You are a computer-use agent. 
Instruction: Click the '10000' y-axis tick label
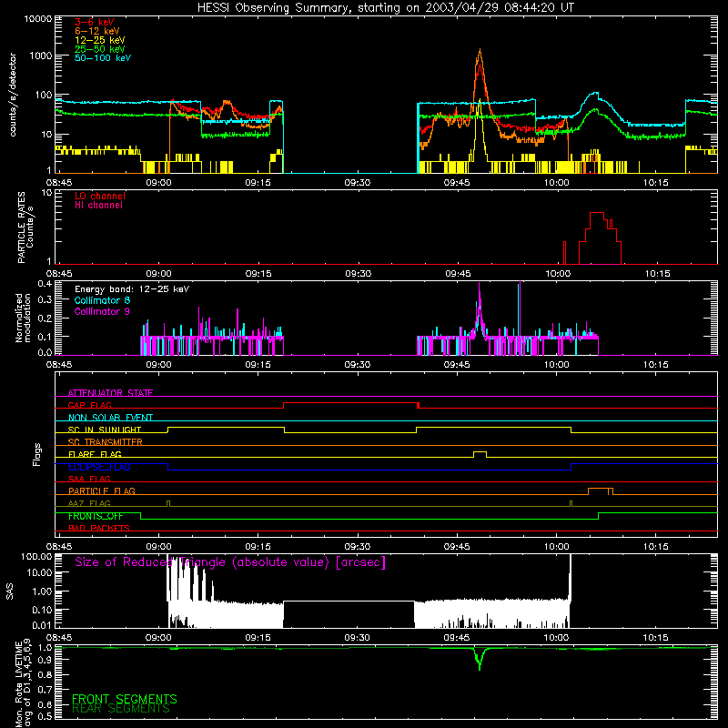tap(37, 19)
